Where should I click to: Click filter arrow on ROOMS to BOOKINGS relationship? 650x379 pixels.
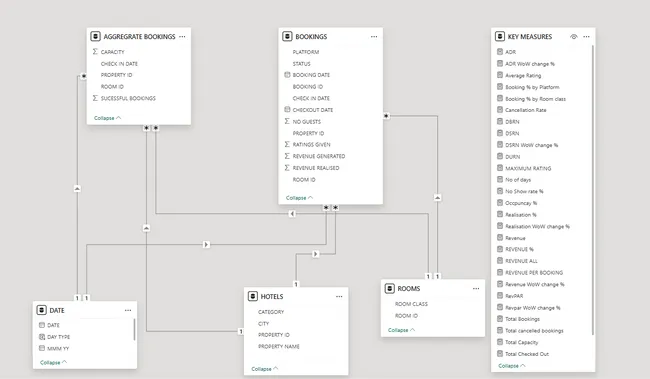(437, 198)
